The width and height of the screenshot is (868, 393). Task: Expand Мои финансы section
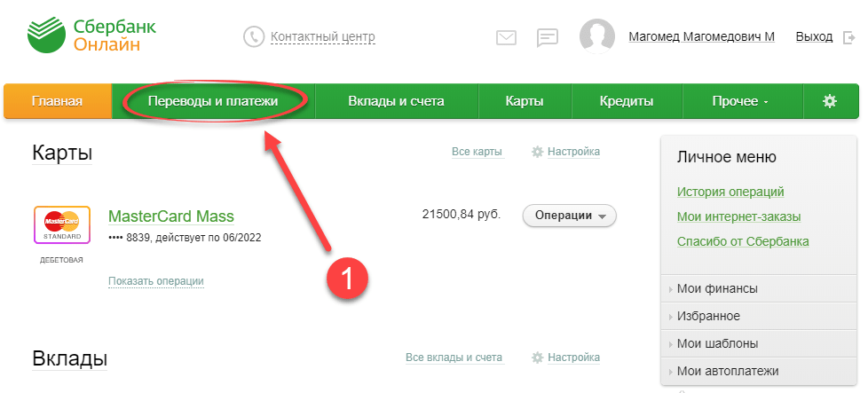coord(759,288)
